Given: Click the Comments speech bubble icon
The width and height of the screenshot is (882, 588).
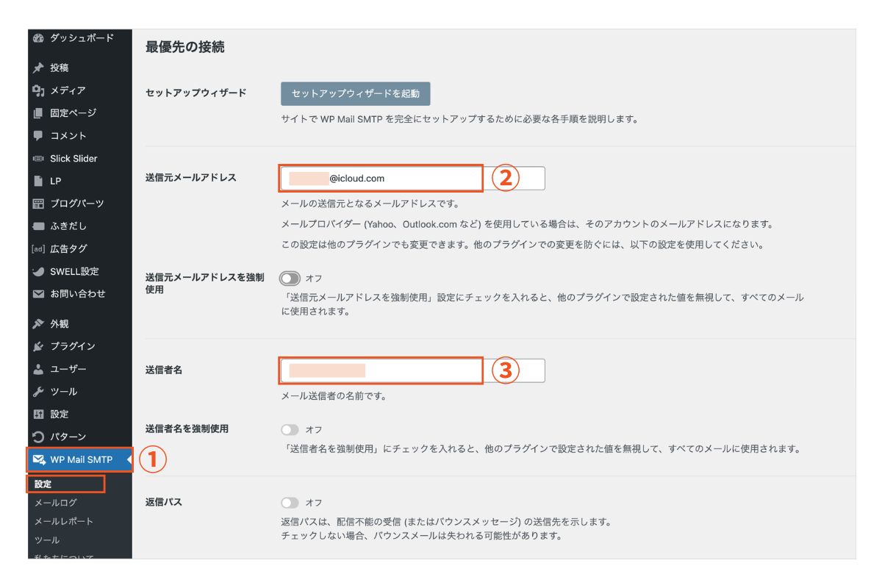Looking at the screenshot, I should tap(39, 136).
